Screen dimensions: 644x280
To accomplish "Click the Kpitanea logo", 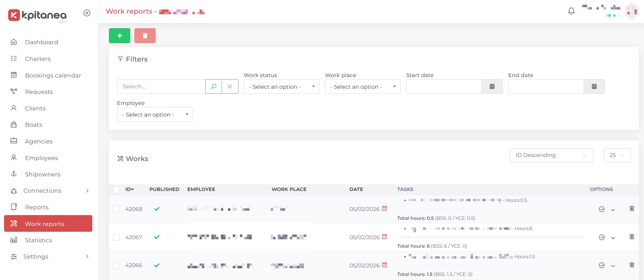I will coord(37,15).
